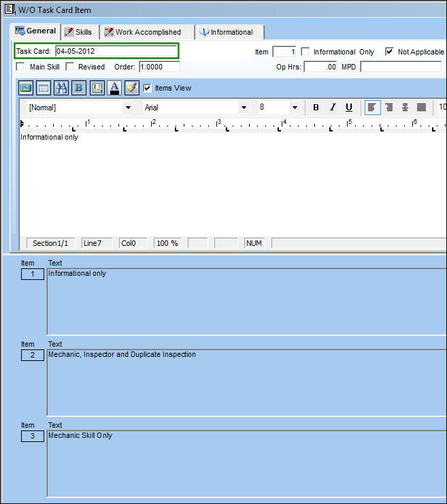Align text right
The image size is (447, 504).
click(389, 108)
